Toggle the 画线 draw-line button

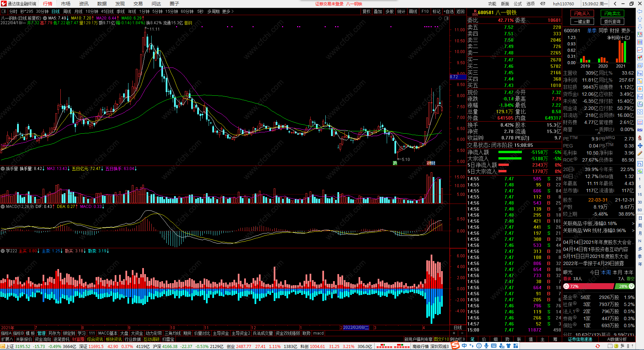(x=413, y=11)
